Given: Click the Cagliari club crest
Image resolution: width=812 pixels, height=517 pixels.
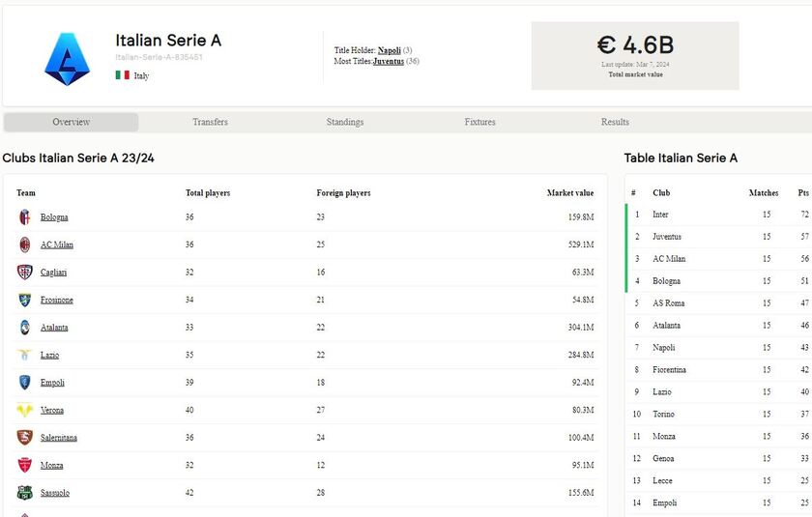Looking at the screenshot, I should point(25,273).
